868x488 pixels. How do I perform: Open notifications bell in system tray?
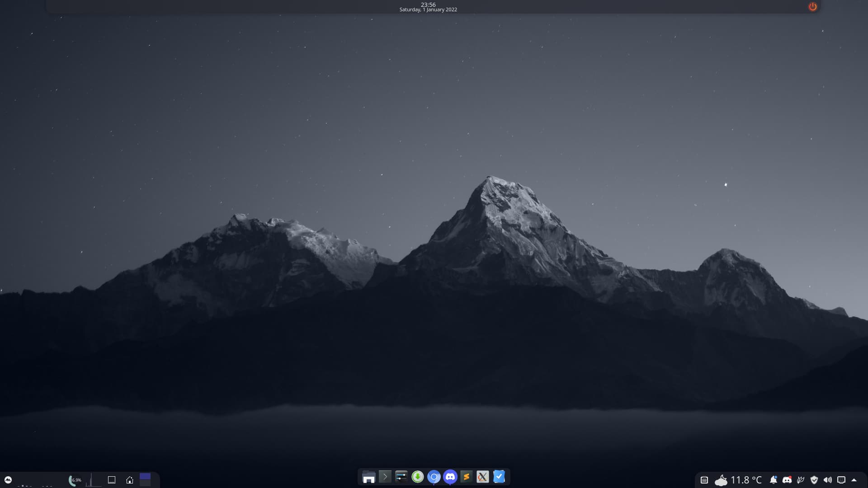[774, 480]
